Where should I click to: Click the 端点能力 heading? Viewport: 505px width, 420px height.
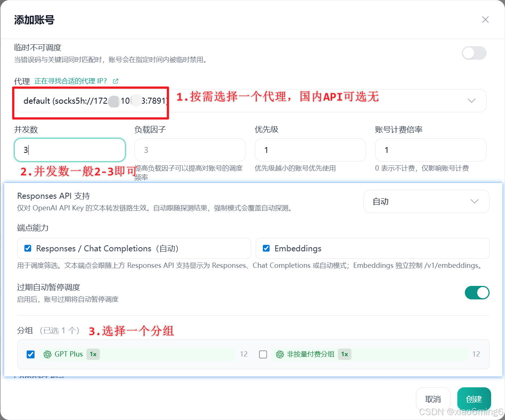click(33, 228)
